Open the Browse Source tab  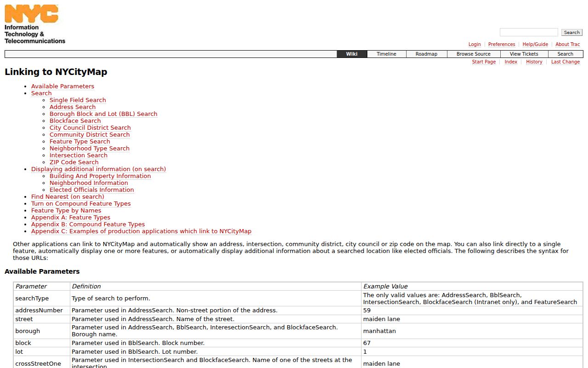click(x=473, y=54)
